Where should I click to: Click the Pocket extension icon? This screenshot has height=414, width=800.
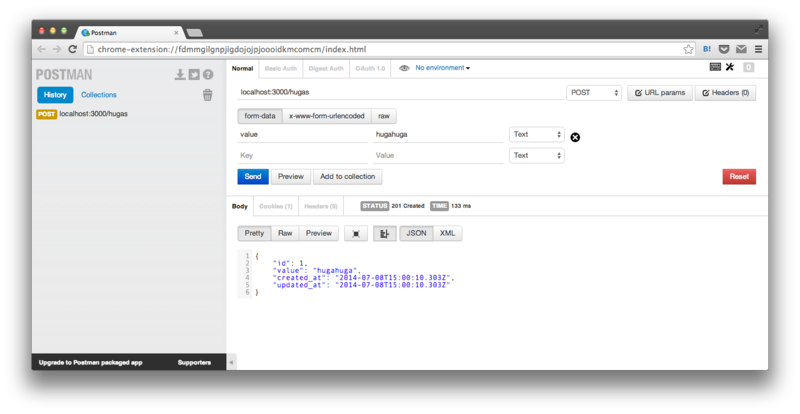(724, 49)
